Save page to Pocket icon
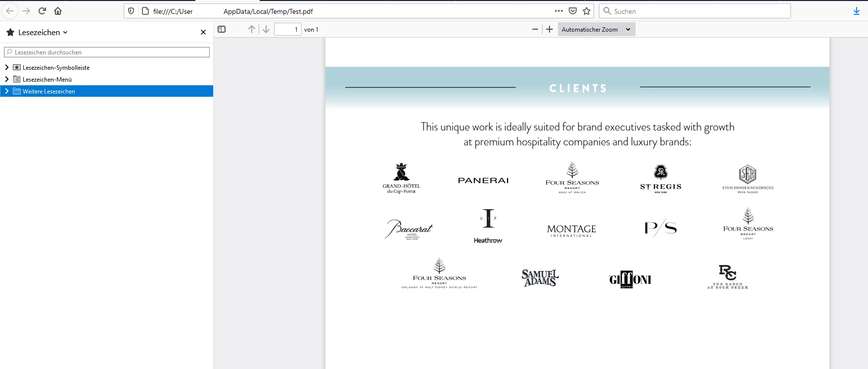The image size is (868, 369). [x=573, y=11]
